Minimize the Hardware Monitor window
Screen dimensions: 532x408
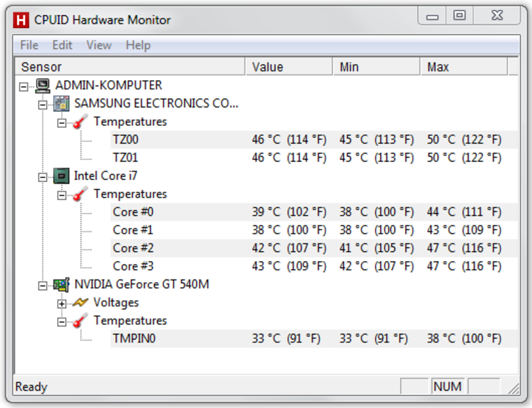click(432, 16)
